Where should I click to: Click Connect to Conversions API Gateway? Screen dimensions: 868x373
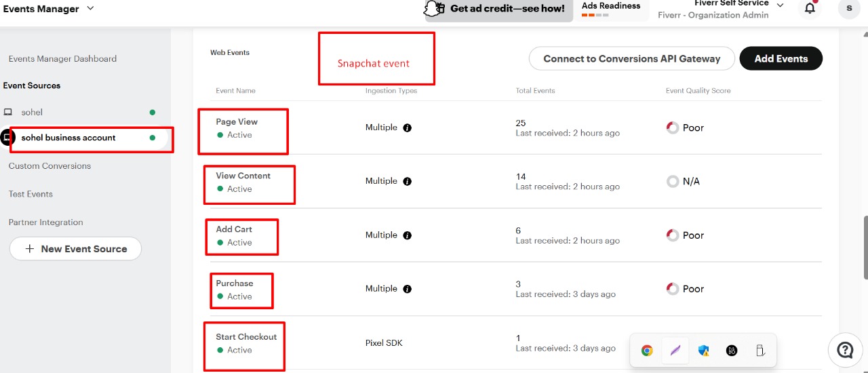click(x=631, y=58)
